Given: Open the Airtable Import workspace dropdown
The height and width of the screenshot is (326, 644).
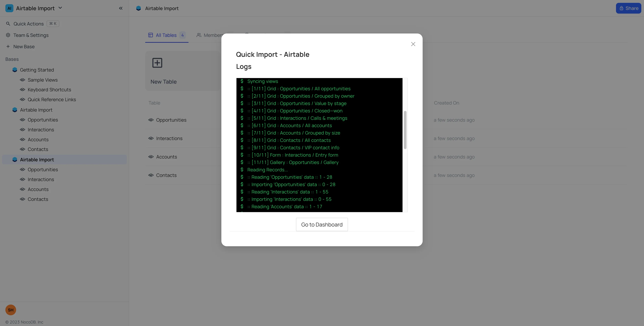Looking at the screenshot, I should 60,8.
